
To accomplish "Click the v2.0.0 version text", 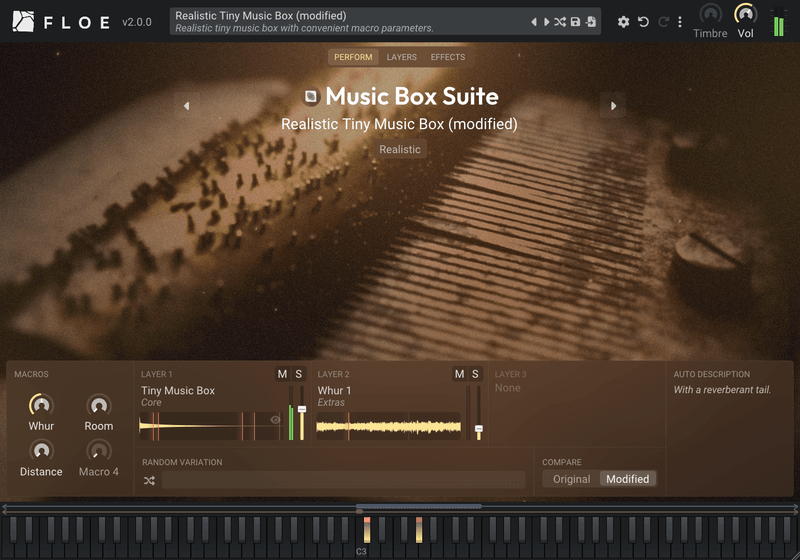I will [137, 22].
